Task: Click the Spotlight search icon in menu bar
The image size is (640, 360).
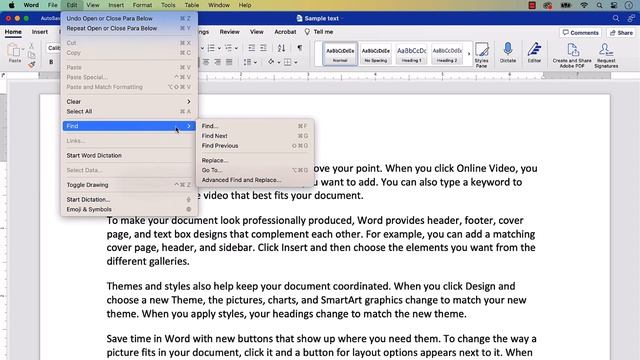Action: tap(599, 5)
